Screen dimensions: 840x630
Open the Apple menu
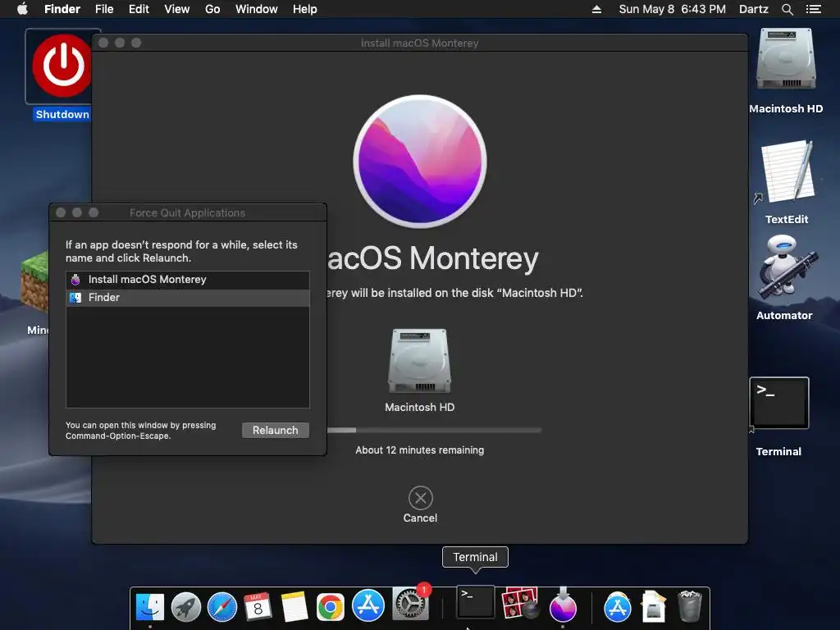click(x=22, y=9)
